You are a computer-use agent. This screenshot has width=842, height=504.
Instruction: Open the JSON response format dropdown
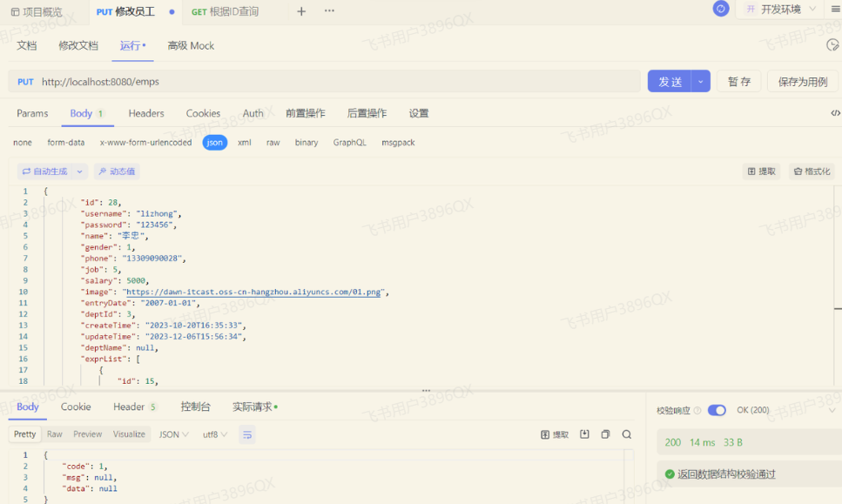174,434
